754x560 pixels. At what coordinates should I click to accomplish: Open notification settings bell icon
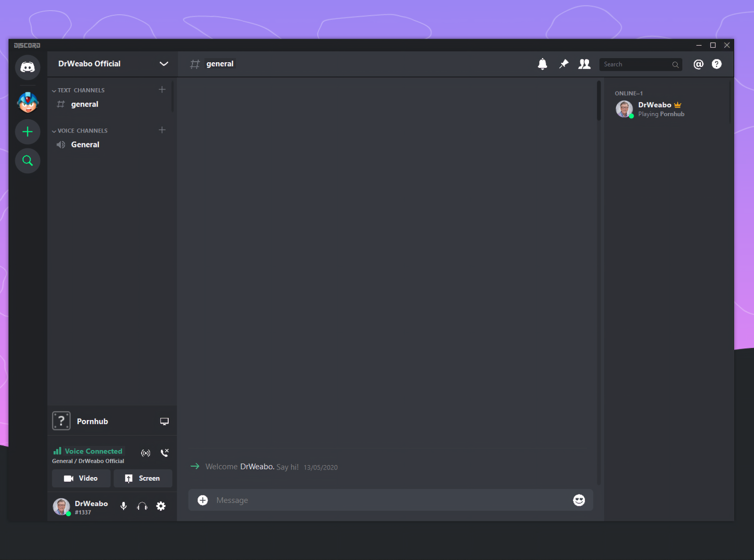(542, 64)
